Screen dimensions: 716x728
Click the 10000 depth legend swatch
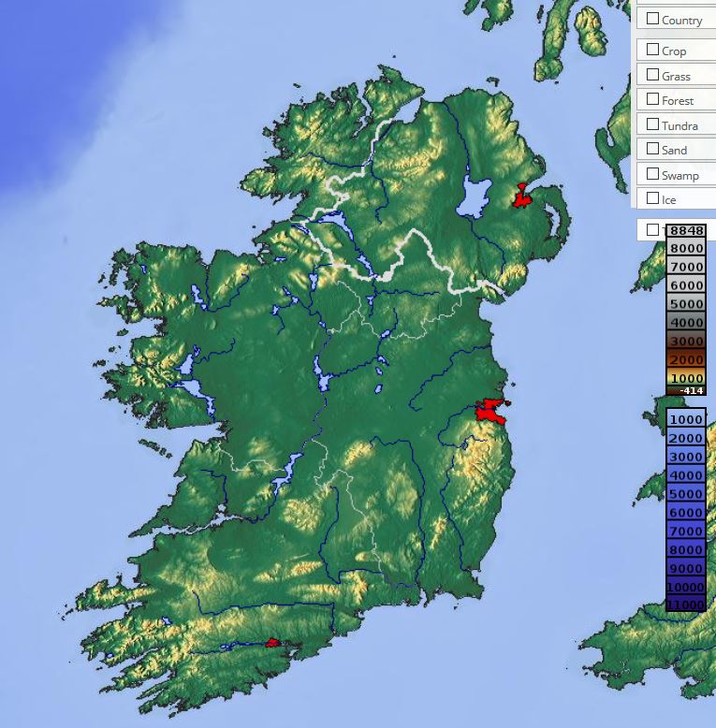tap(686, 587)
